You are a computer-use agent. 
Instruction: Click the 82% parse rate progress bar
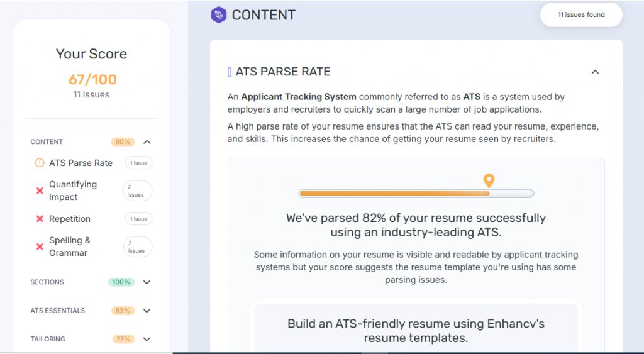(x=416, y=194)
